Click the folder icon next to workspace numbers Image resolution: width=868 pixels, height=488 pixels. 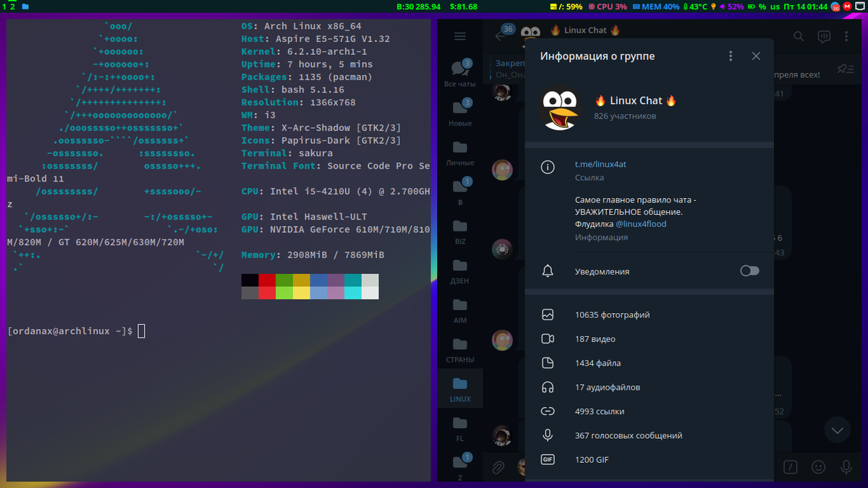26,6
